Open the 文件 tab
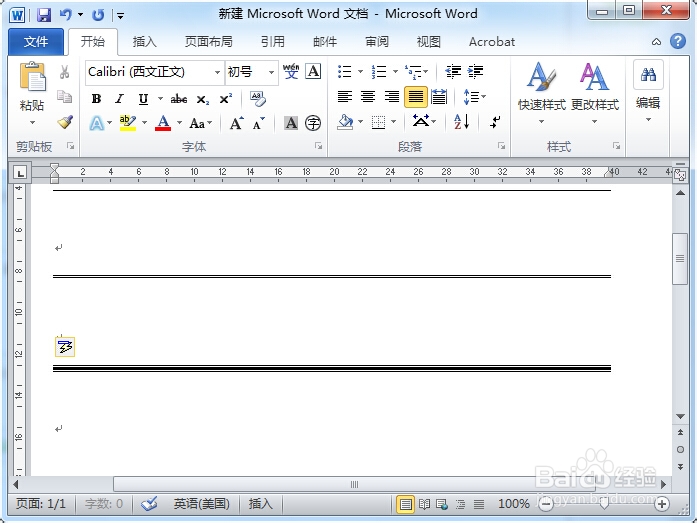Viewport: 697px width, 523px height. point(36,42)
